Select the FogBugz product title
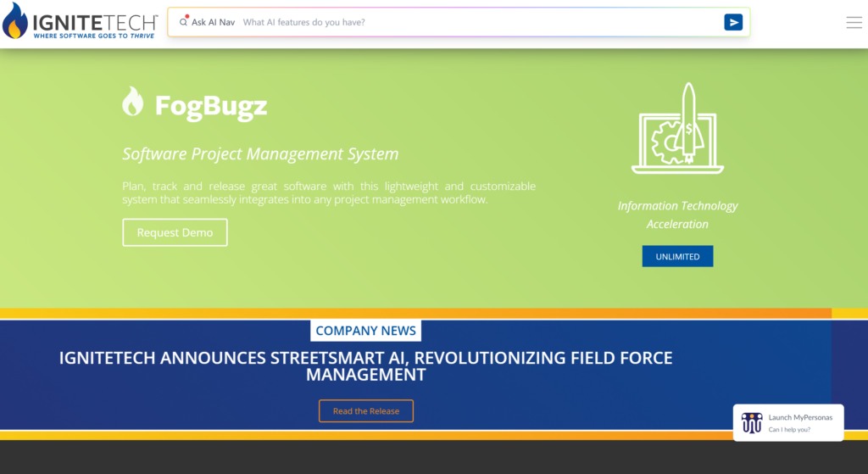This screenshot has height=474, width=868. click(x=210, y=106)
